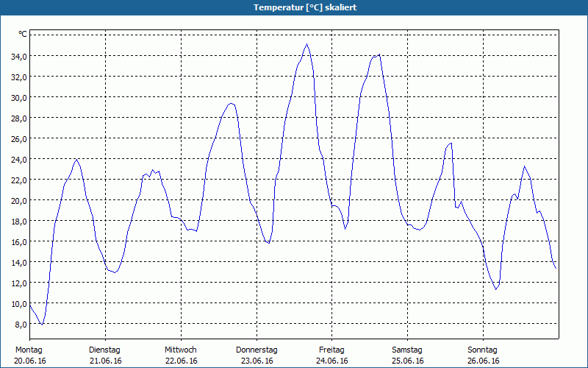This screenshot has height=368, width=588.
Task: Click the 12,0 y-axis label
Action: [x=19, y=283]
